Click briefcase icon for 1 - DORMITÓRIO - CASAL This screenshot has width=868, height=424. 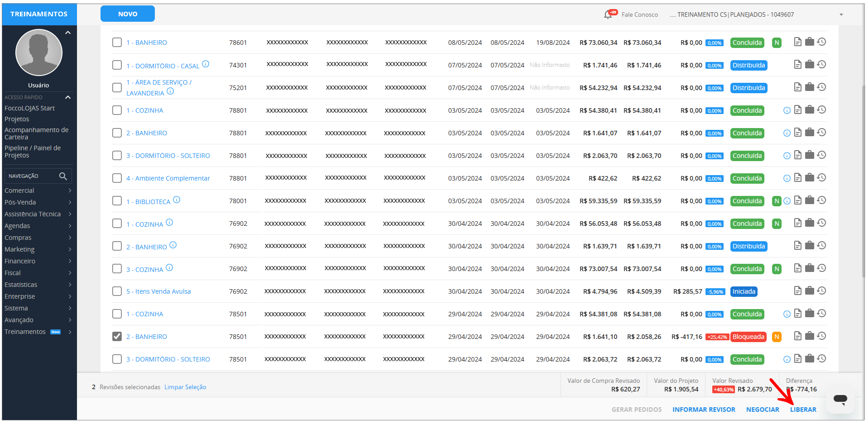click(810, 65)
